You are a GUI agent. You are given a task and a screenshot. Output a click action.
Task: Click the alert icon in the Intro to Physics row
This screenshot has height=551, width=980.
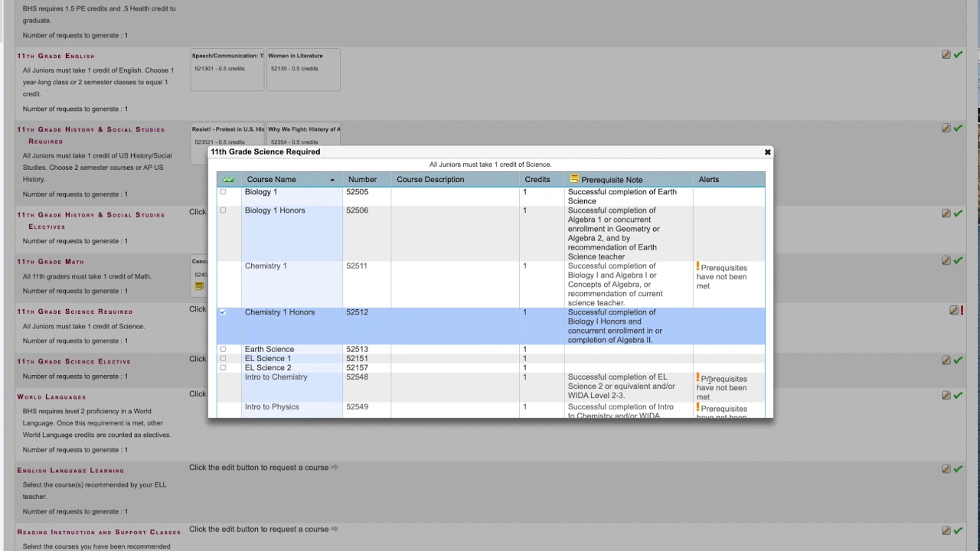click(x=697, y=407)
